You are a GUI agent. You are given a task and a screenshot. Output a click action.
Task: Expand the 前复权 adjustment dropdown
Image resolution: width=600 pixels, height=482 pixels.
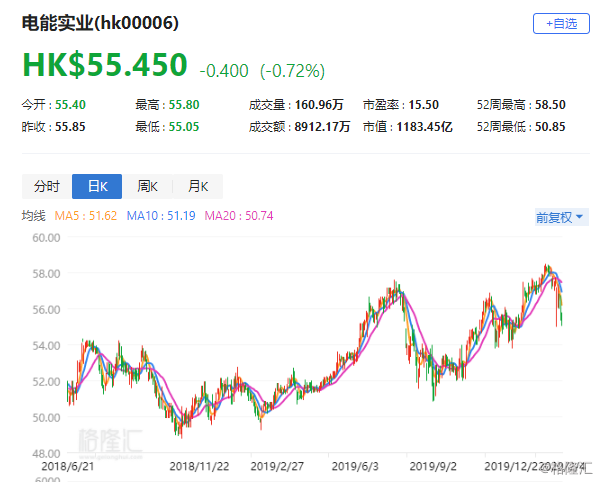[x=561, y=217]
